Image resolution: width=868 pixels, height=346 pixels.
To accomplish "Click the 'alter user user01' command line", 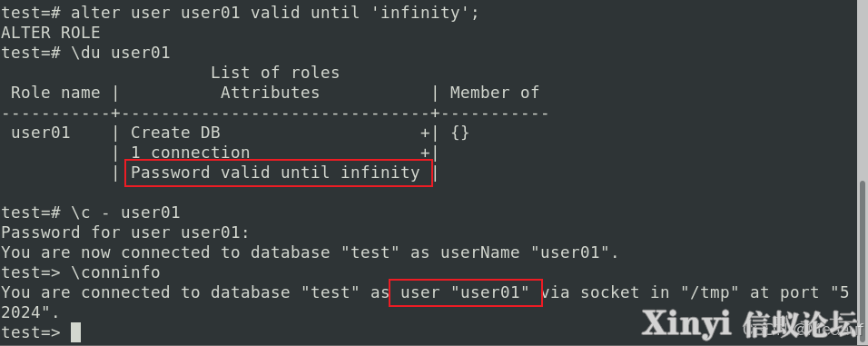I will [x=240, y=13].
